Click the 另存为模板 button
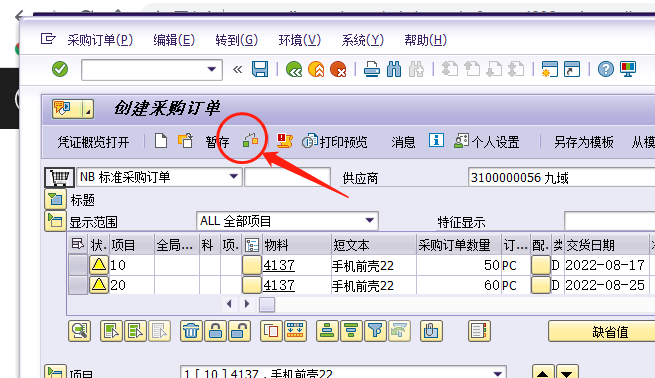The width and height of the screenshot is (655, 378). pyautogui.click(x=584, y=142)
